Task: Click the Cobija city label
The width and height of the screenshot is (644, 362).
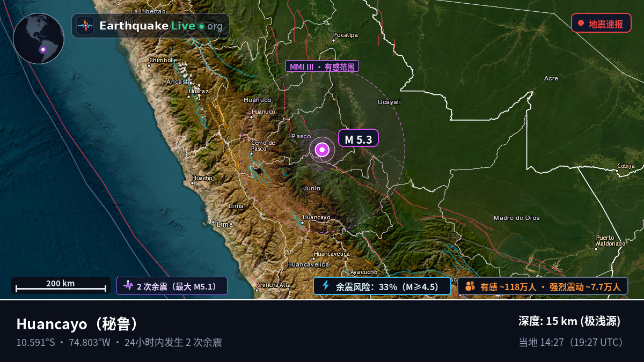Action: coord(626,166)
